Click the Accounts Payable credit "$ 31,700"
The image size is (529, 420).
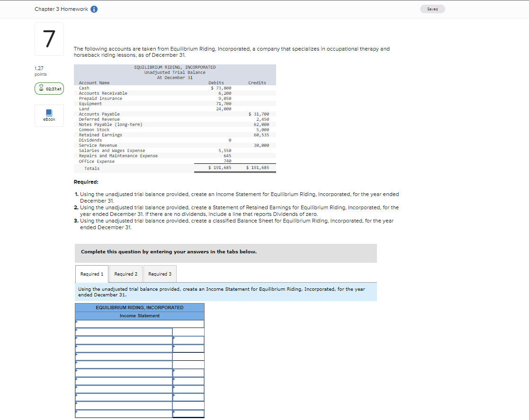click(259, 114)
